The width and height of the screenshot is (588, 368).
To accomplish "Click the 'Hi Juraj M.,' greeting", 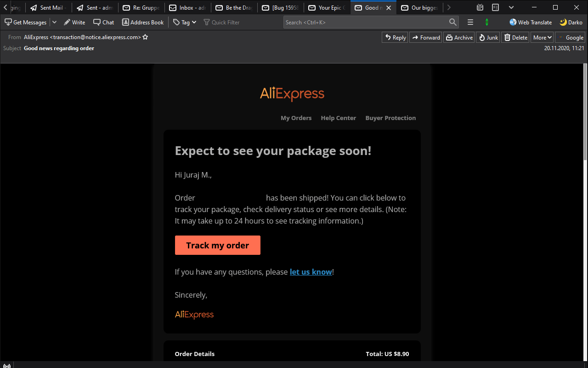I will click(x=193, y=175).
